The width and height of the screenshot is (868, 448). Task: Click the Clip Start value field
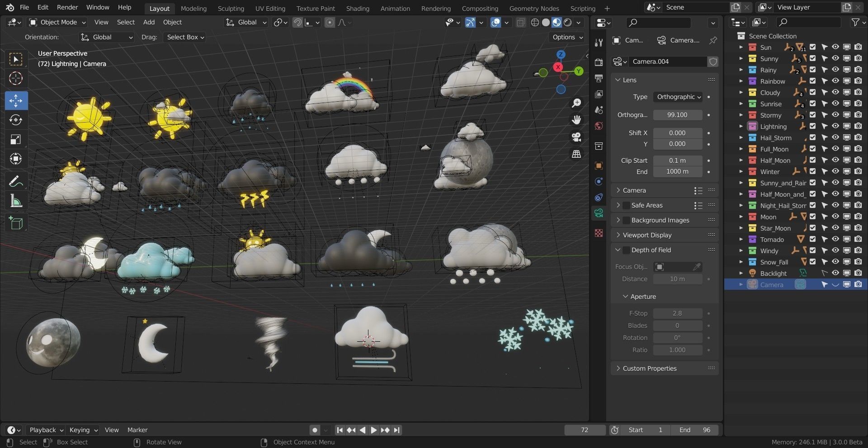coord(677,160)
